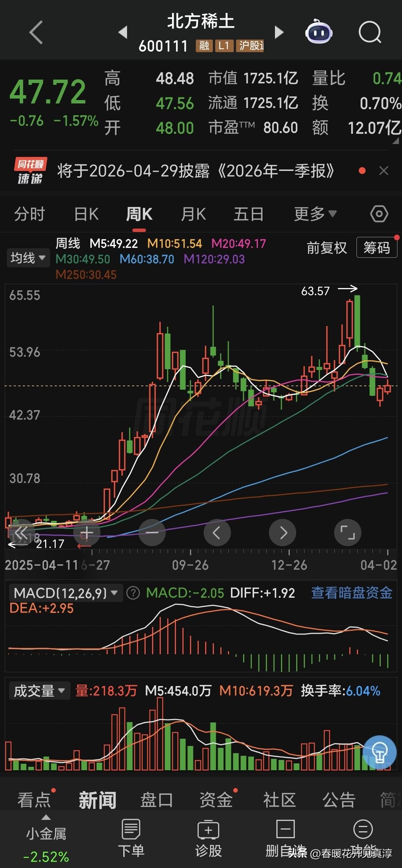Screen dimensions: 402x868
Task: Open MACD(12,26,9) indicator dropdown
Action: pos(66,593)
